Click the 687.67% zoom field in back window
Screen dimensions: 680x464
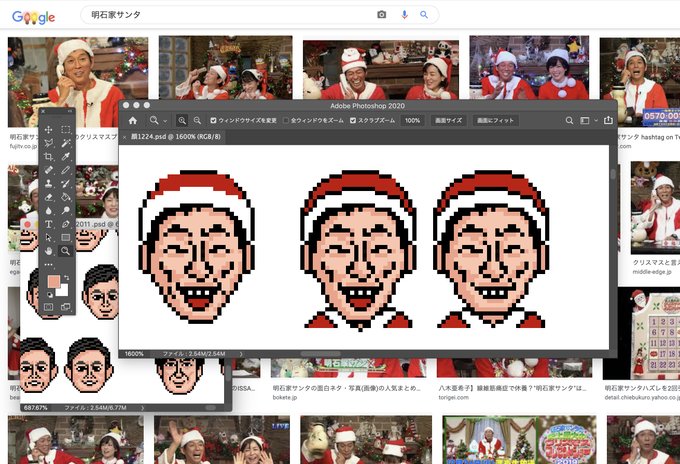point(36,408)
